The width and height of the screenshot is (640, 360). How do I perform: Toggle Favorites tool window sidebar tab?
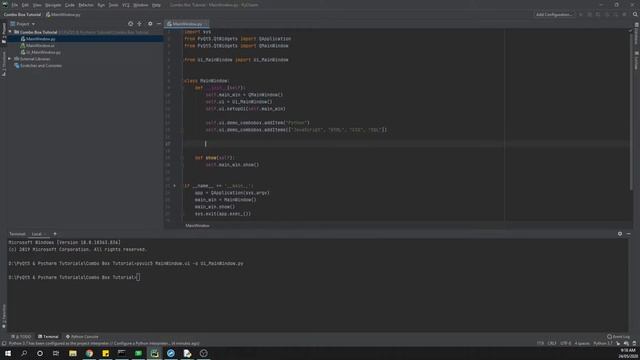tap(4, 316)
